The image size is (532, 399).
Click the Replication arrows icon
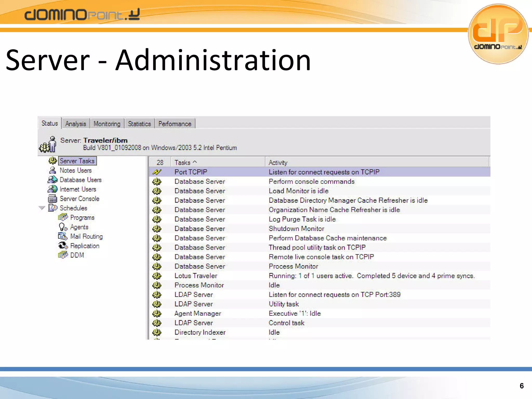63,245
